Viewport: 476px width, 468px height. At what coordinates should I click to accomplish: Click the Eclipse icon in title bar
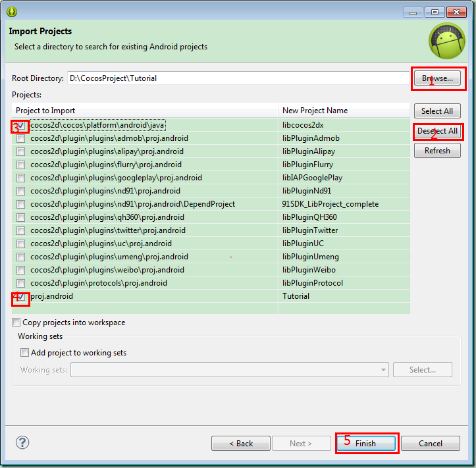pos(12,12)
